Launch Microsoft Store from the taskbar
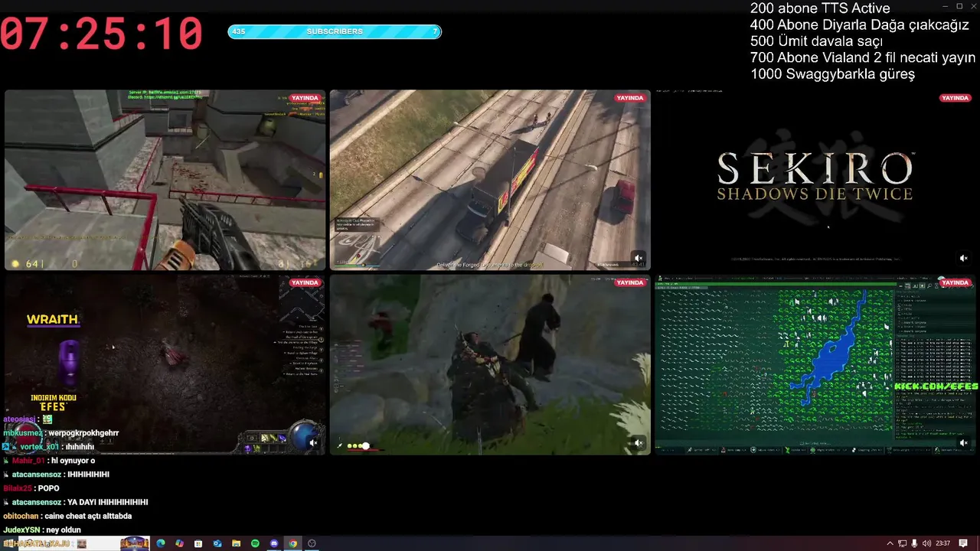Image resolution: width=980 pixels, height=551 pixels. (x=198, y=543)
